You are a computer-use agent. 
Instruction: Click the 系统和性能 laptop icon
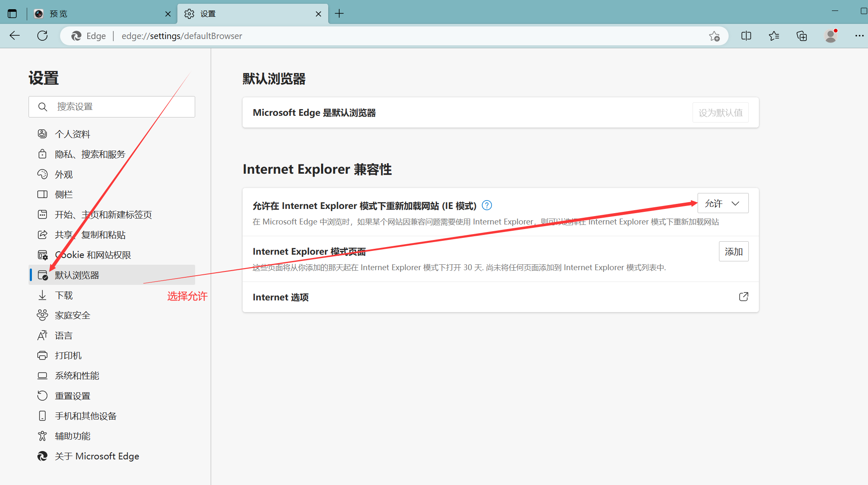click(42, 375)
